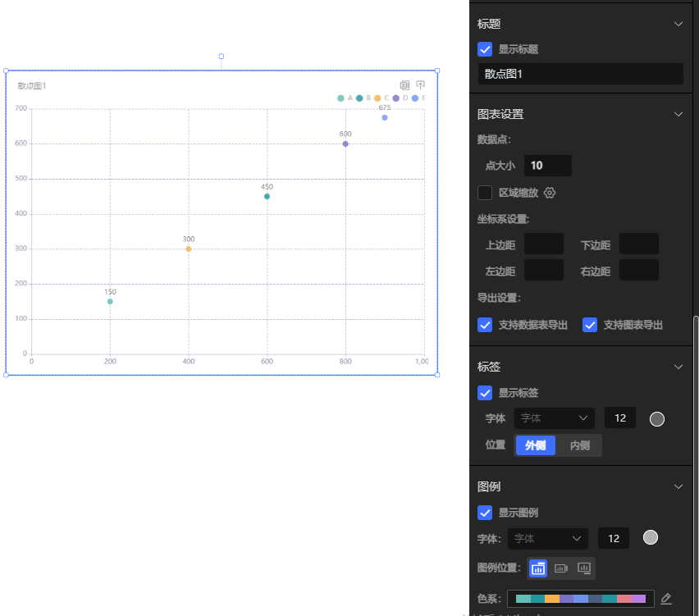
Task: Set label position to 内侧
Action: tap(579, 445)
